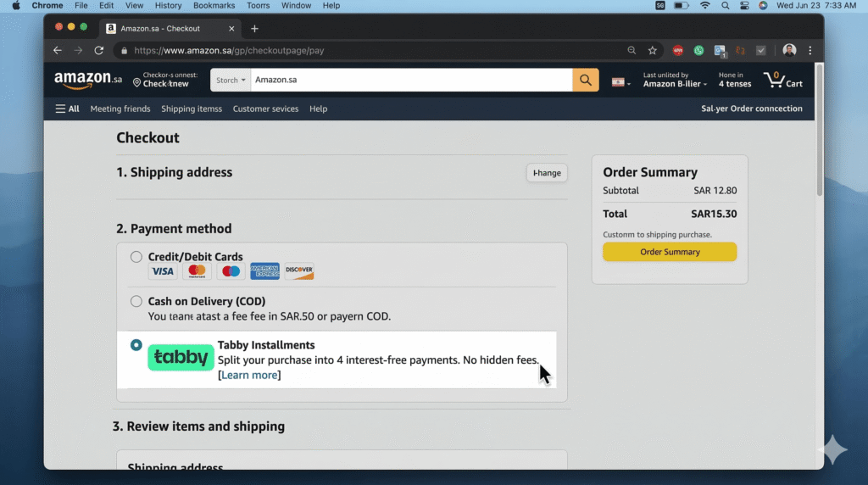Viewport: 868px width, 485px height.
Task: Click the lock icon in address bar
Action: (x=124, y=50)
